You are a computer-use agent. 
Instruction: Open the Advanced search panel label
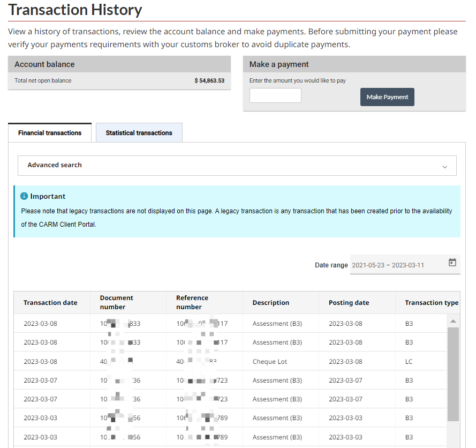(55, 165)
